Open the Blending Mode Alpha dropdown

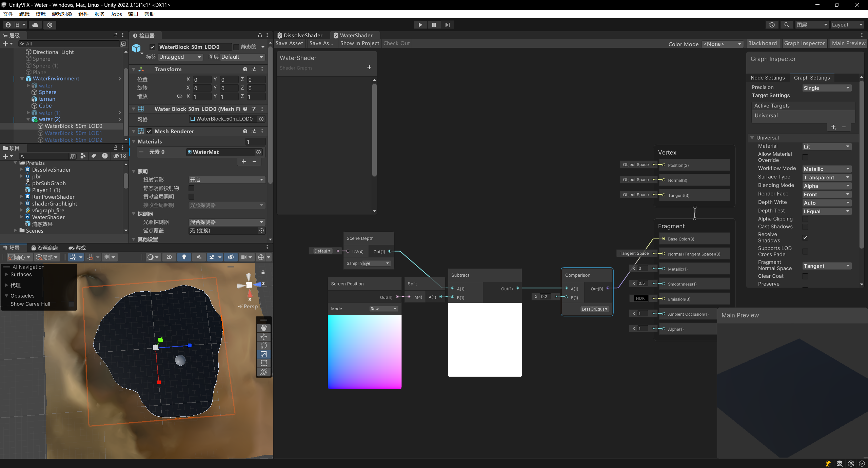(827, 186)
